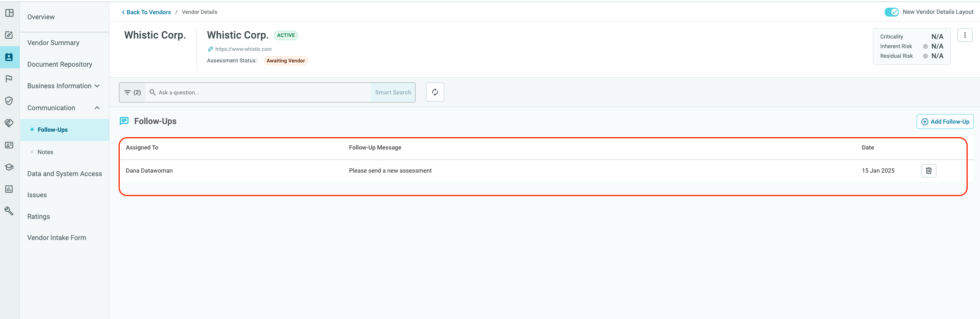Go to Issues section
The width and height of the screenshot is (980, 319).
click(37, 195)
